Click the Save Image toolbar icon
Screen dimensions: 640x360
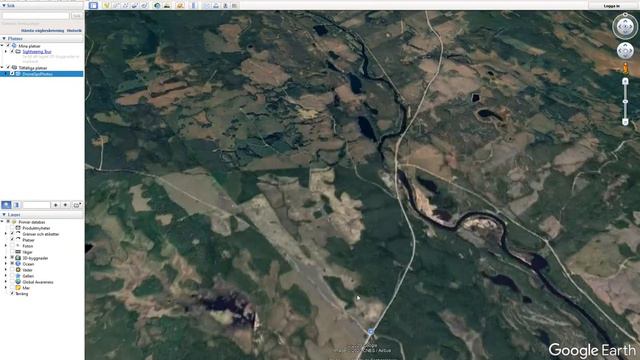tap(225, 5)
